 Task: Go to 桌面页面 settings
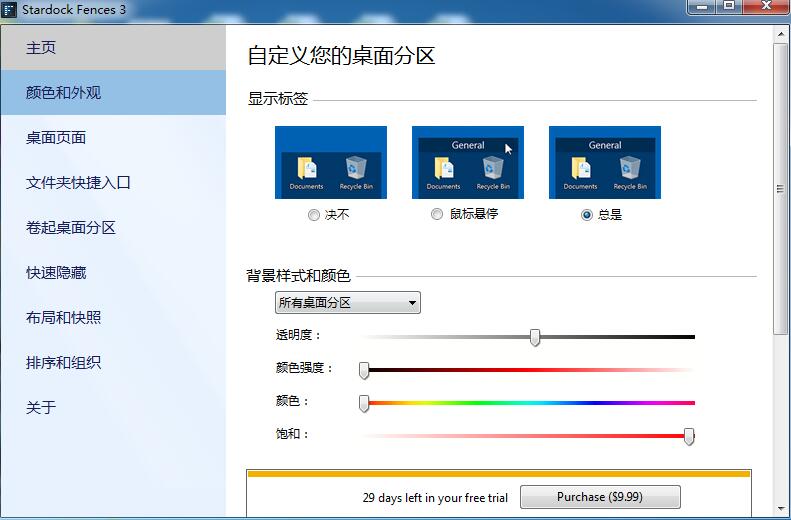click(113, 138)
